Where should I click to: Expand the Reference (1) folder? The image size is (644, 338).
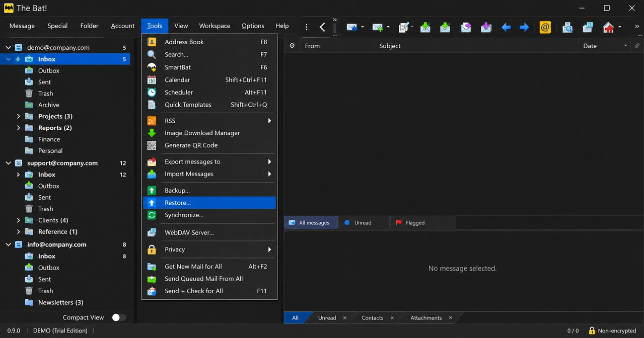19,232
